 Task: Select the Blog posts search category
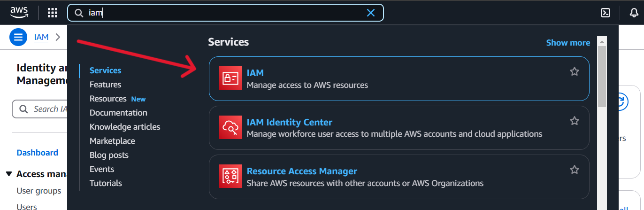pyautogui.click(x=109, y=155)
